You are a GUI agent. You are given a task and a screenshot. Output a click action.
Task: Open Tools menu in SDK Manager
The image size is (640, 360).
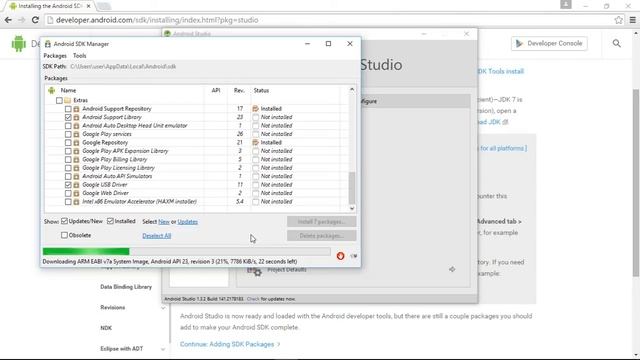point(80,56)
